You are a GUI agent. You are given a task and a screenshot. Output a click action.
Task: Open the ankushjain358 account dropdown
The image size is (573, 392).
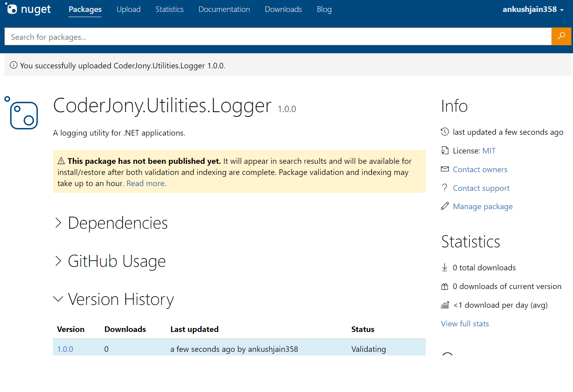(533, 9)
